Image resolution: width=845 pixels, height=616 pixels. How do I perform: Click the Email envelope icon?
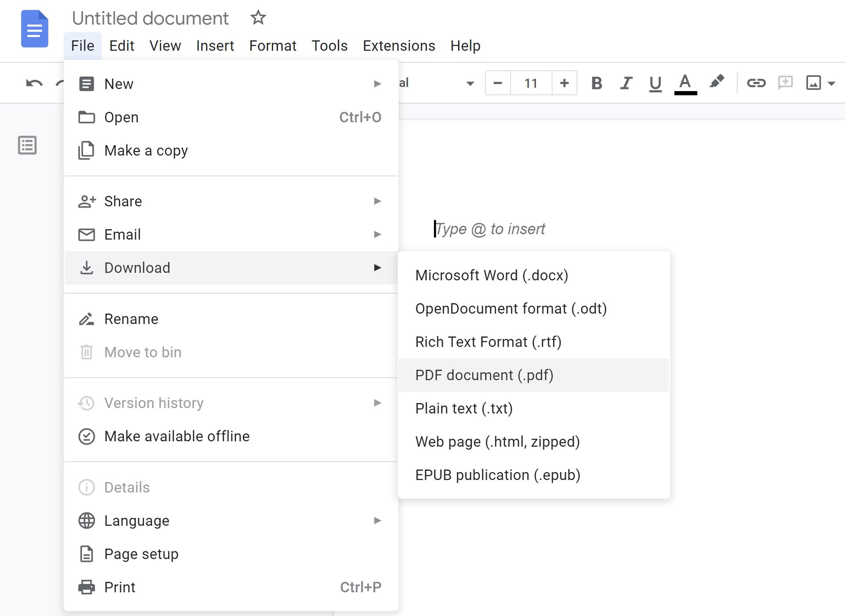click(86, 235)
